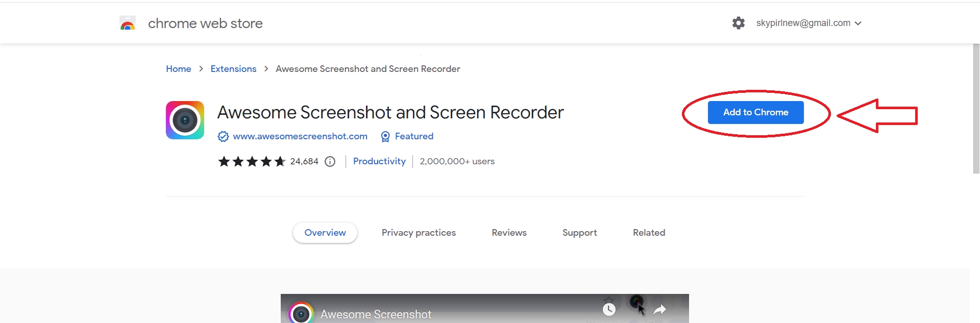980x323 pixels.
Task: Click the rating info icon beside 24,684
Action: point(330,162)
